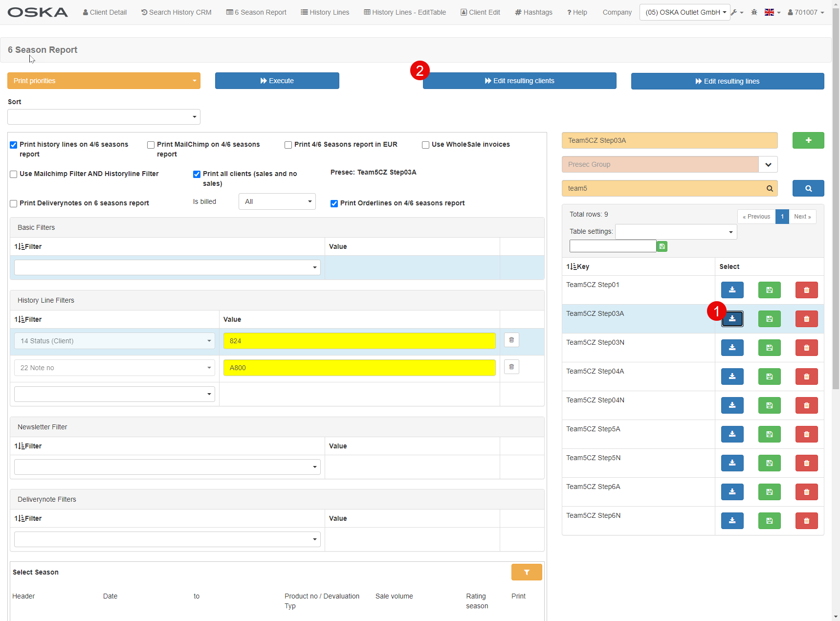The image size is (840, 621).
Task: Go to Hashtags in navigation bar
Action: [533, 12]
